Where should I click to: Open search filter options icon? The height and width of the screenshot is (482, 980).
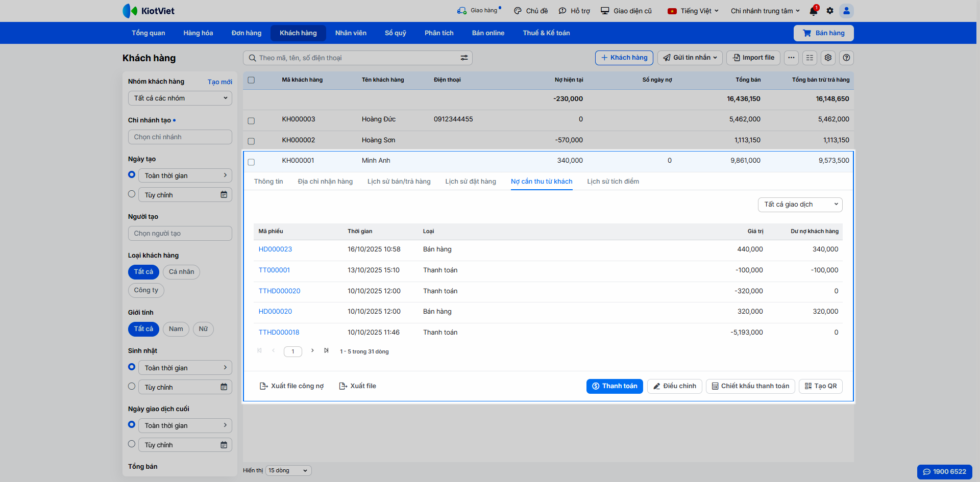pyautogui.click(x=464, y=58)
